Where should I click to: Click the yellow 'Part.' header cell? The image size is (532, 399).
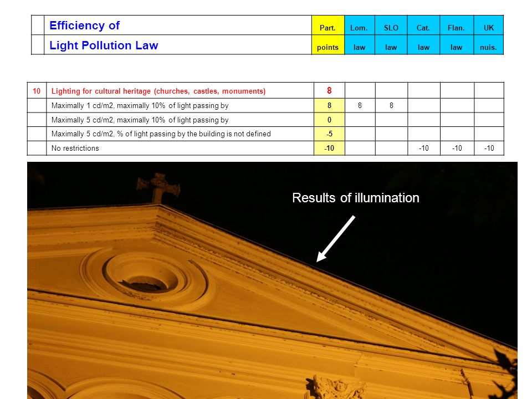[x=328, y=25]
